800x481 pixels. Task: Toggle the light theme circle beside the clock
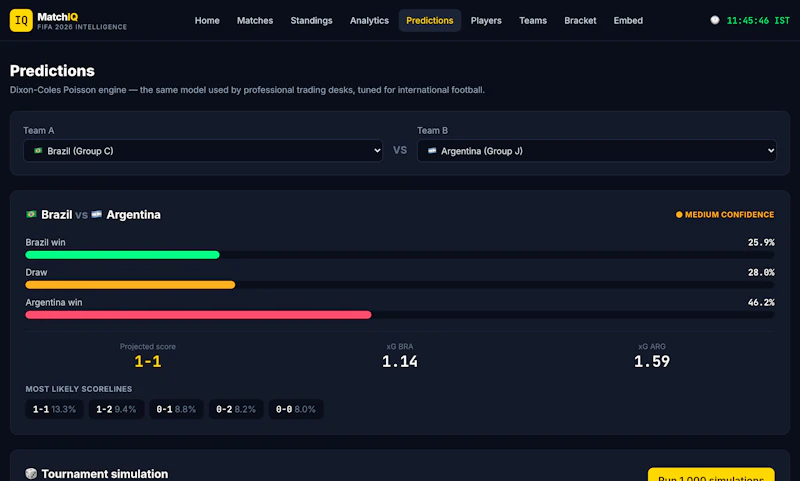715,20
